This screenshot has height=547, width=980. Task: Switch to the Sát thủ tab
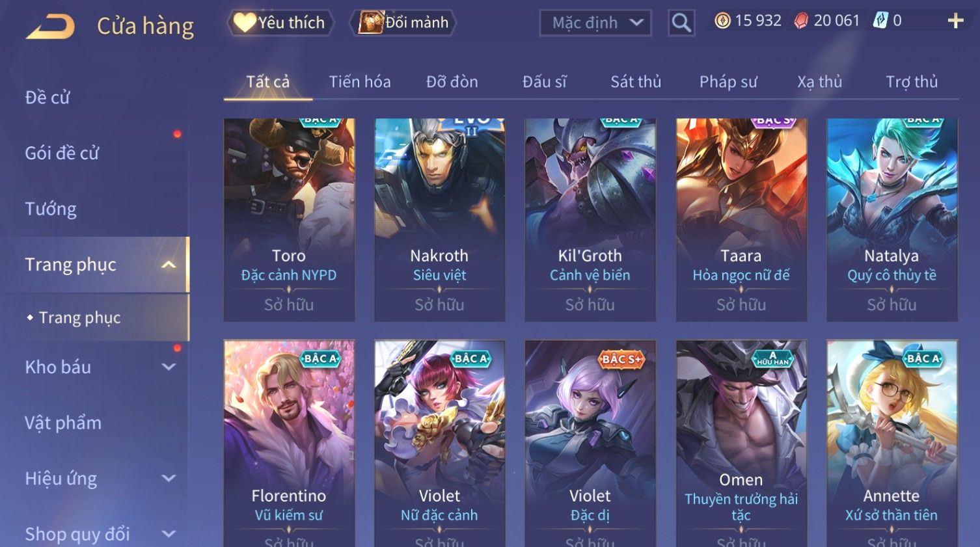(x=636, y=82)
